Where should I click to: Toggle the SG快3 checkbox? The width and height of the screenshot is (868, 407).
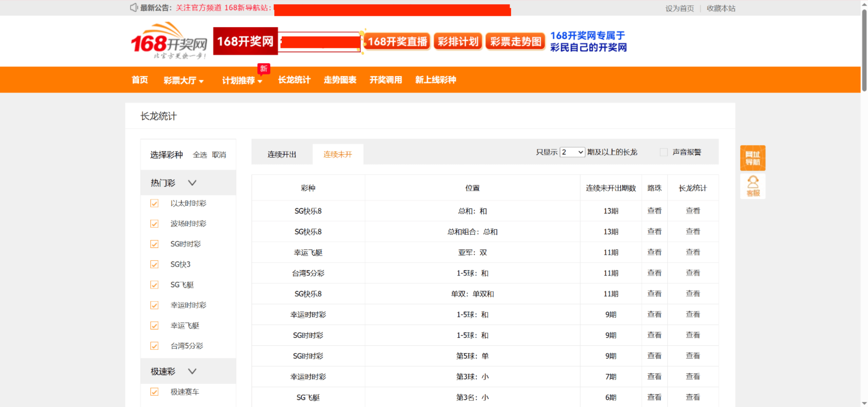pos(154,264)
